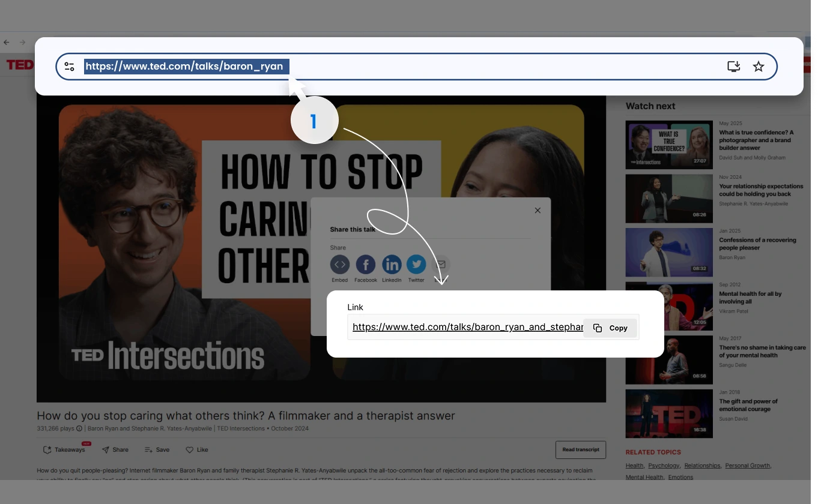Like the talk with the heart button
This screenshot has height=504, width=818.
[x=196, y=449]
